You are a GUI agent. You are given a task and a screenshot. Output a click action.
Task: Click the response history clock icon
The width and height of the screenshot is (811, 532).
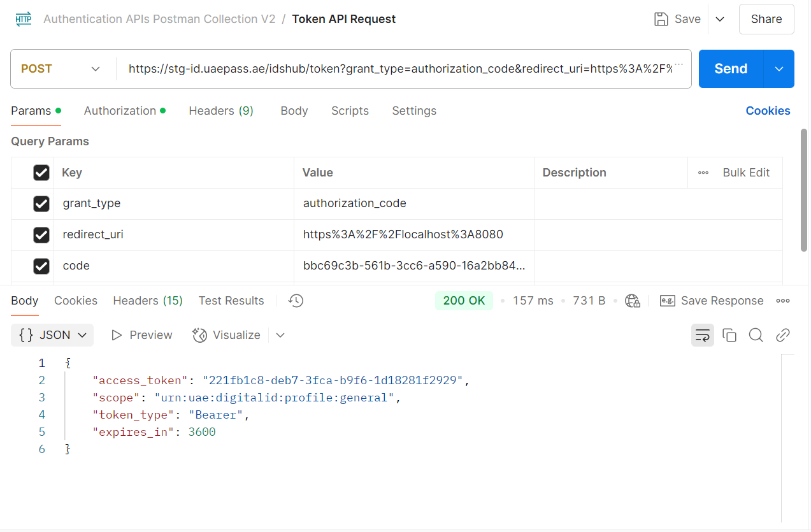(296, 301)
